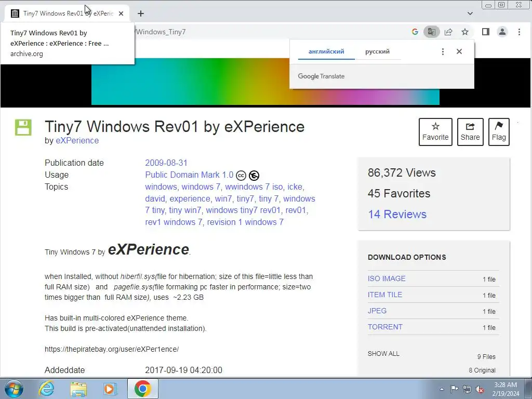Toggle the Chrome side panel icon

[486, 32]
